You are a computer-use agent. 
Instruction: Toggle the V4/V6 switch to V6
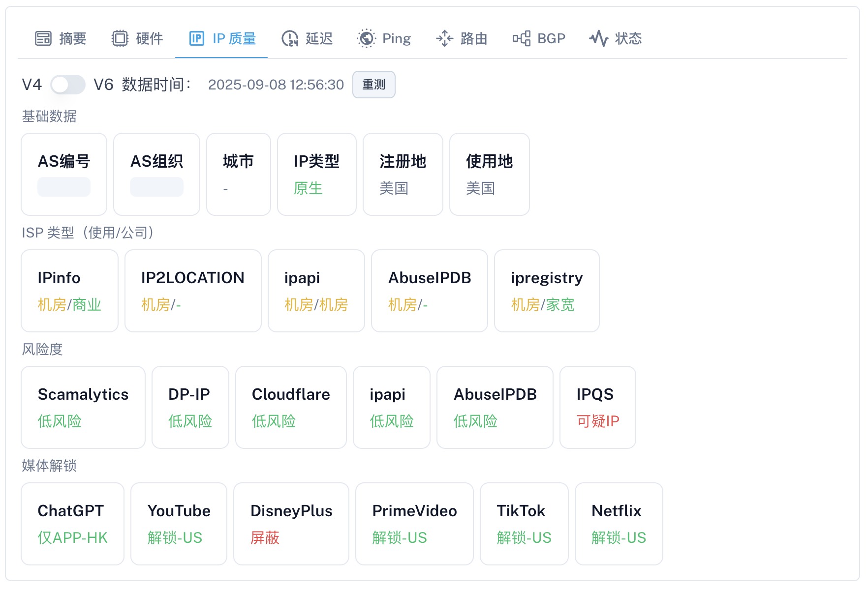coord(67,85)
